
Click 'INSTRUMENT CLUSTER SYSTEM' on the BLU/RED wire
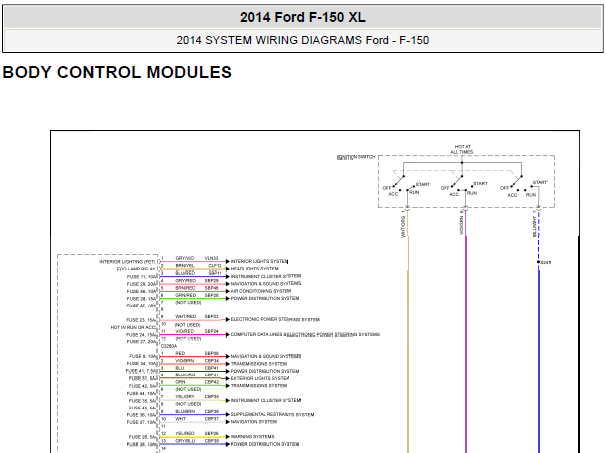point(266,276)
